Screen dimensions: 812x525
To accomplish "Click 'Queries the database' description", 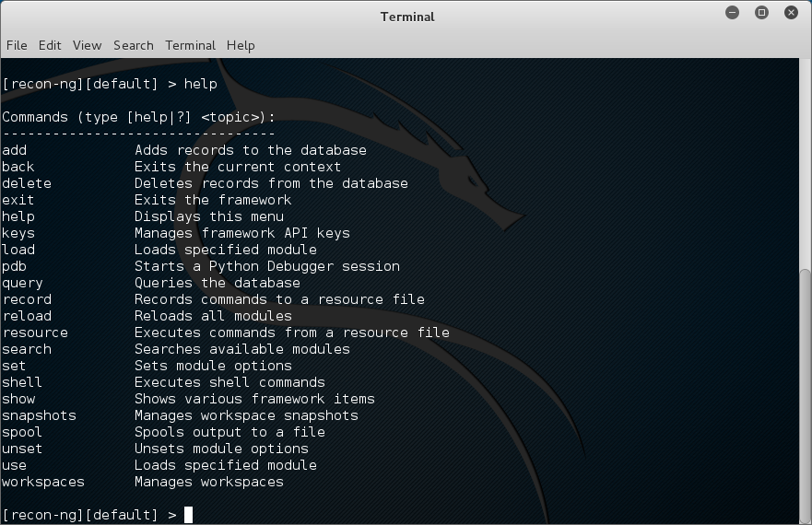I will [218, 283].
